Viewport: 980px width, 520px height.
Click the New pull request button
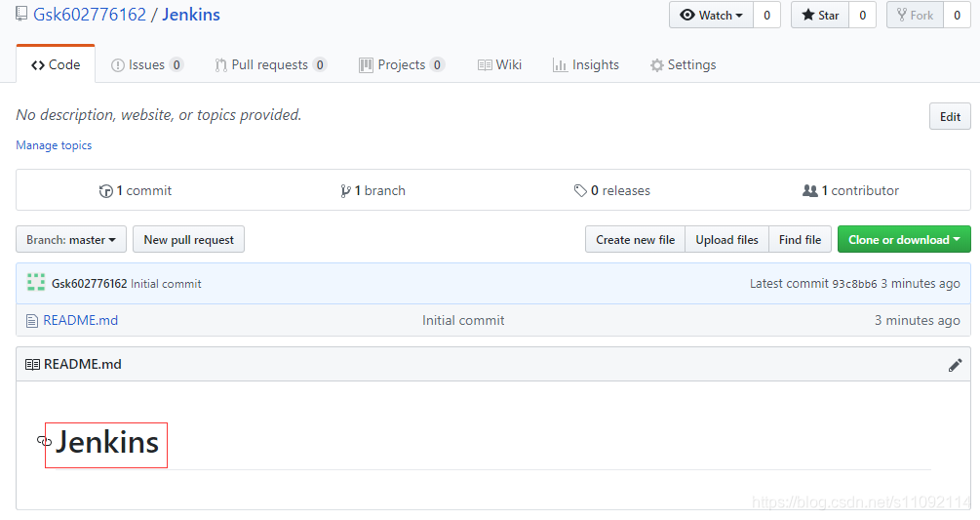coord(189,239)
